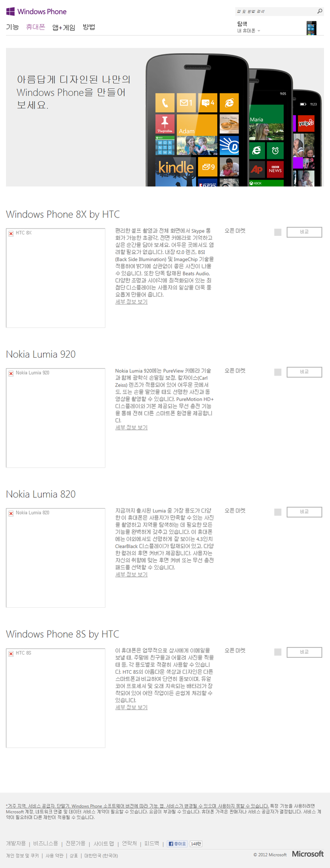The height and width of the screenshot is (868, 330).
Task: Click the broken Nokia Lumia 920 image
Action: (x=56, y=417)
